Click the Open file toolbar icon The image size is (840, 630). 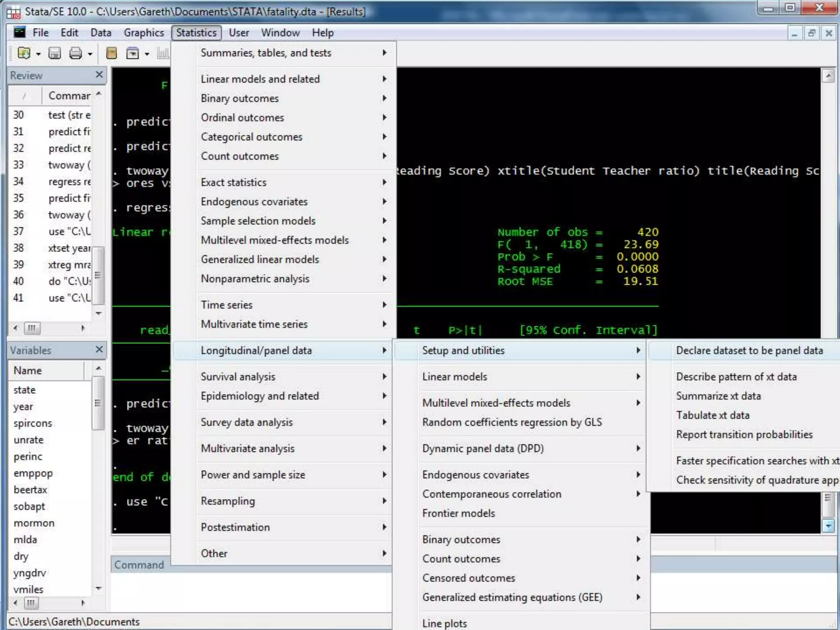tap(24, 53)
